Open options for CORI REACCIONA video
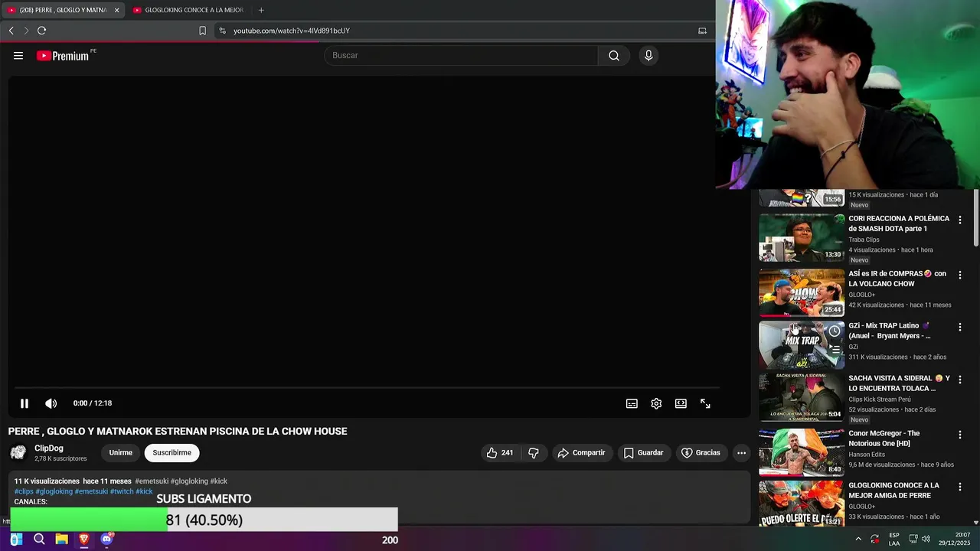980x551 pixels. [x=960, y=220]
